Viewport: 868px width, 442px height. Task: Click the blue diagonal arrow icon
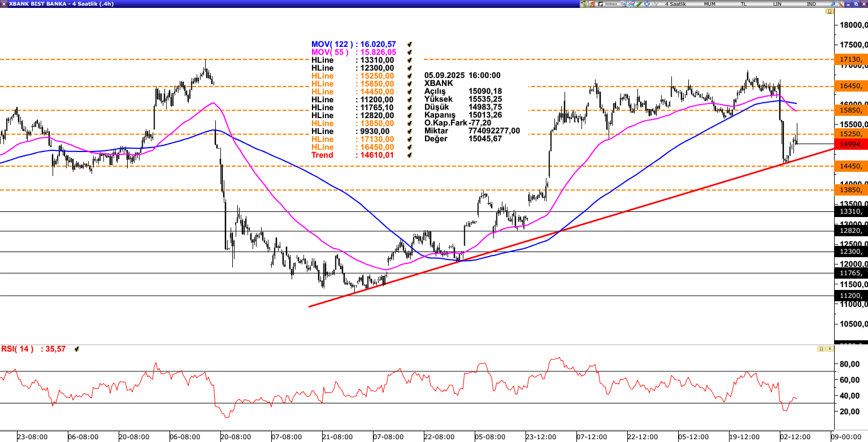(832, 4)
